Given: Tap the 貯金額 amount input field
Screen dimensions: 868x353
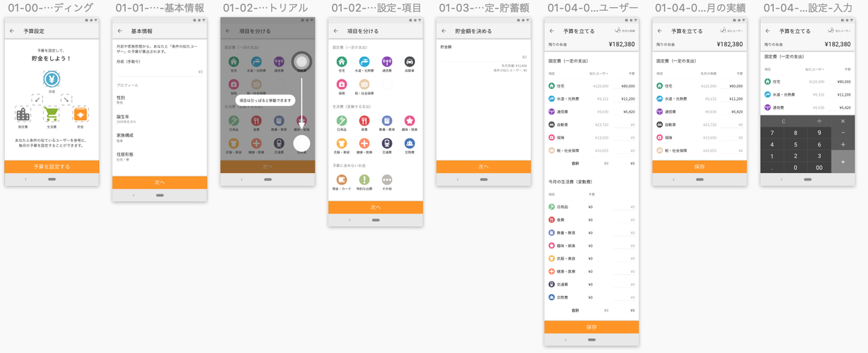Looking at the screenshot, I should 484,57.
